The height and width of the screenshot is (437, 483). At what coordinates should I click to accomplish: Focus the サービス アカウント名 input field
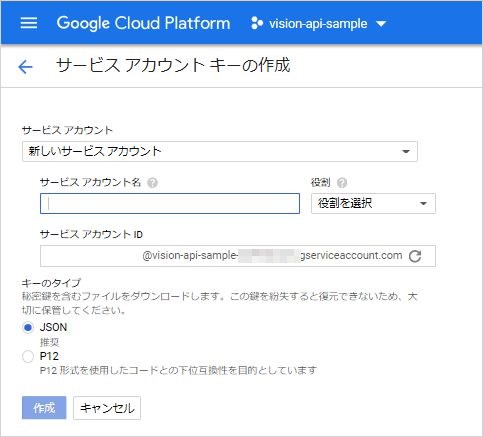170,203
